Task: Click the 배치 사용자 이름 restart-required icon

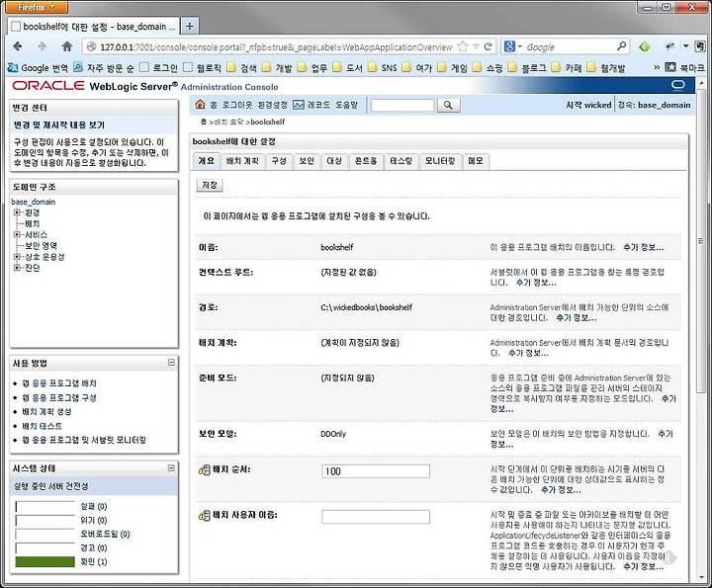Action: pyautogui.click(x=205, y=516)
